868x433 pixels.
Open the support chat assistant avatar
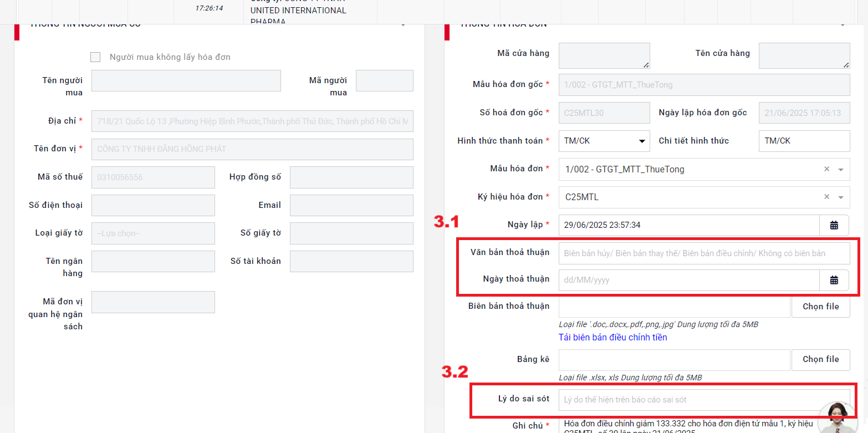click(x=837, y=418)
